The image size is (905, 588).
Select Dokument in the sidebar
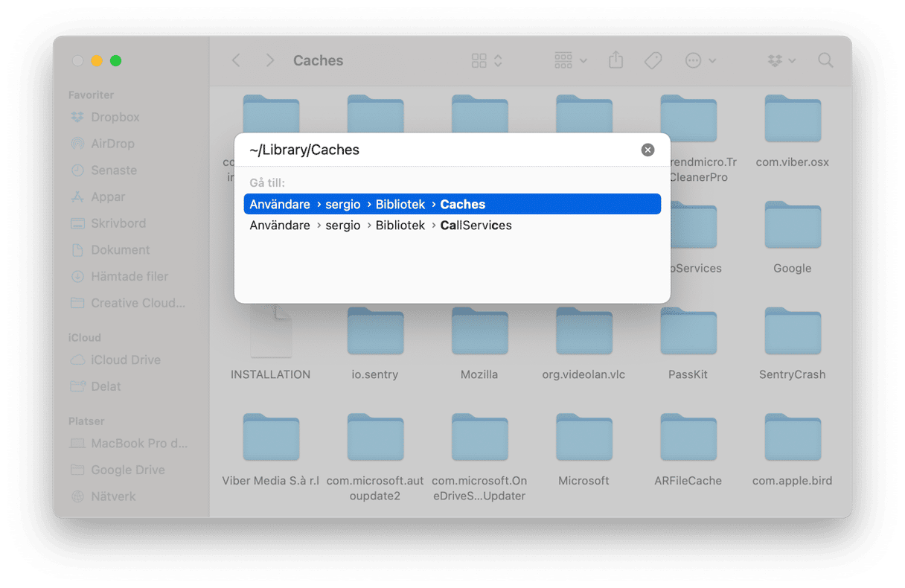(110, 250)
